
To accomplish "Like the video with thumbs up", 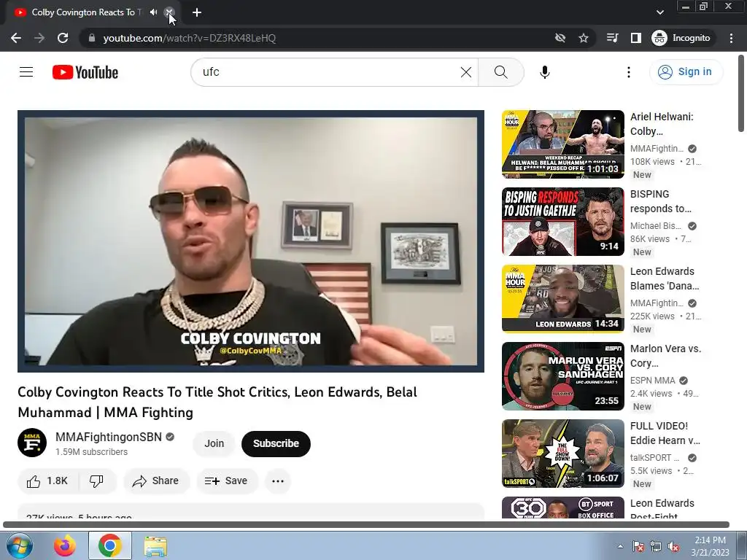I will 47,481.
